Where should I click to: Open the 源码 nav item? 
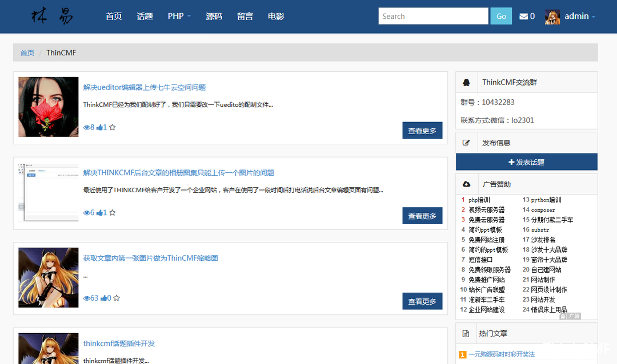point(214,16)
